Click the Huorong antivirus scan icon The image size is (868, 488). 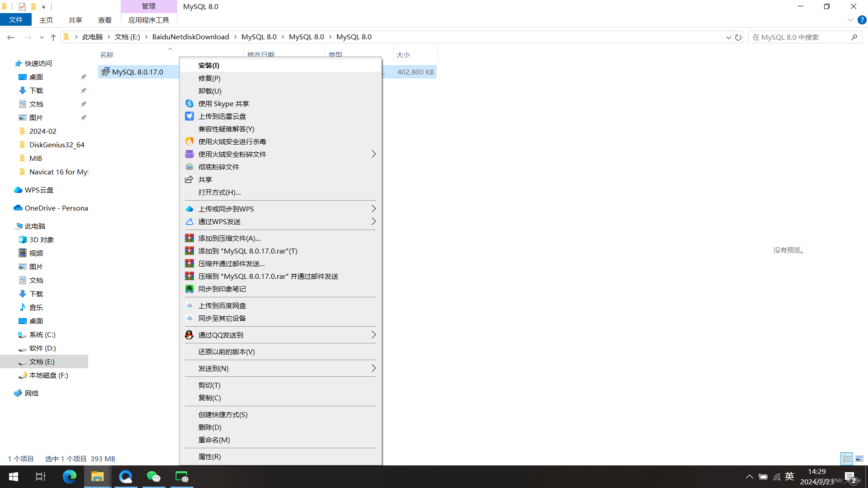point(189,141)
